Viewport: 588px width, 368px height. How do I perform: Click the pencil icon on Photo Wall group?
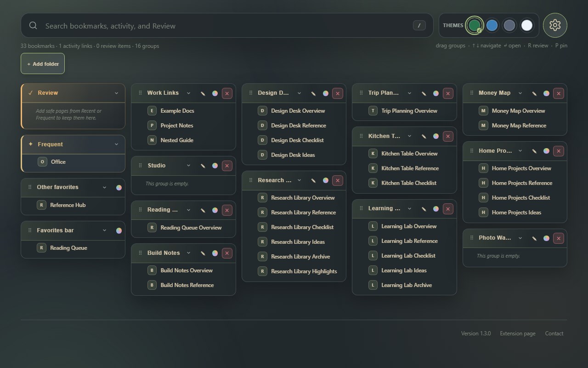coord(534,238)
